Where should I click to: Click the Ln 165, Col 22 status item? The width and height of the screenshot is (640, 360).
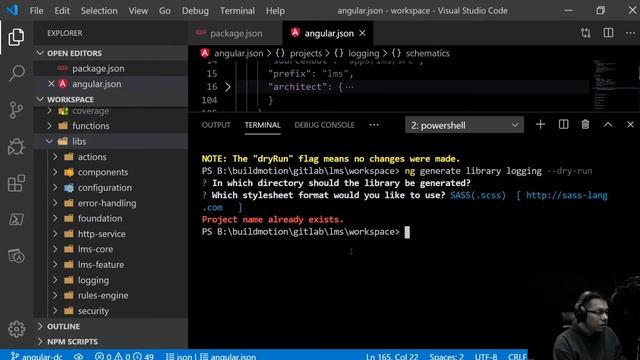coord(392,356)
